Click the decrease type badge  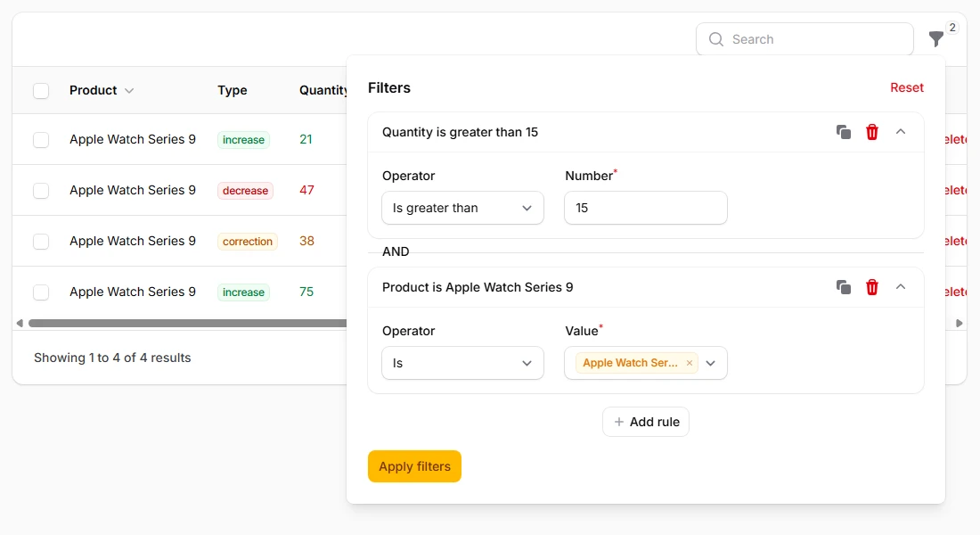[x=245, y=190]
